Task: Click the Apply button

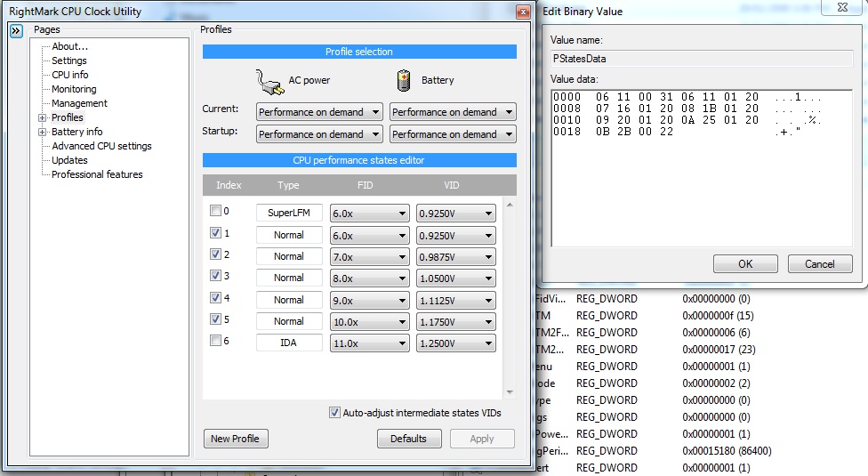Action: coord(482,439)
